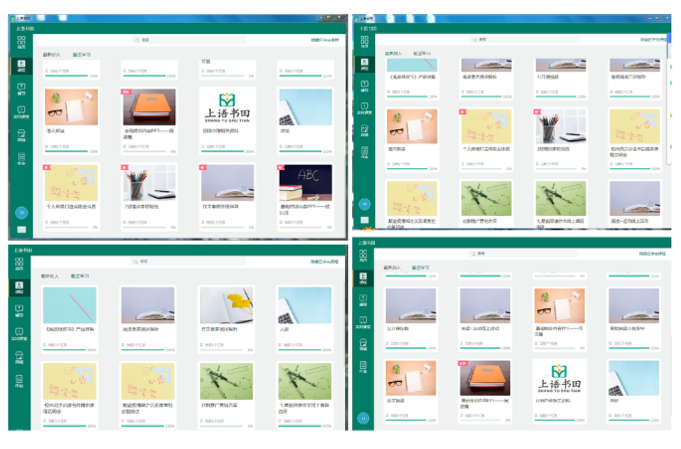Click the white rectangle icon below avatar in top-left window
The width and height of the screenshot is (681, 449).
21,230
